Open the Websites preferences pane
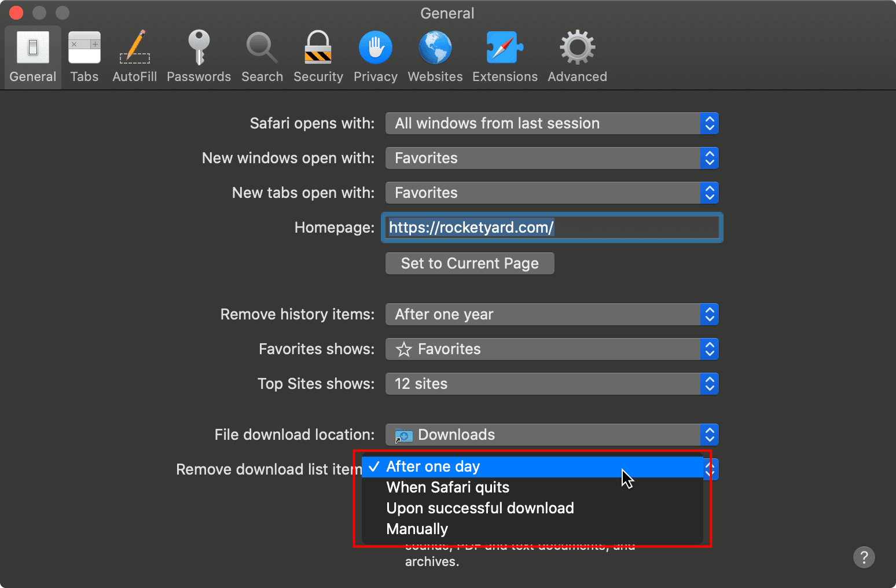The image size is (896, 588). tap(435, 57)
